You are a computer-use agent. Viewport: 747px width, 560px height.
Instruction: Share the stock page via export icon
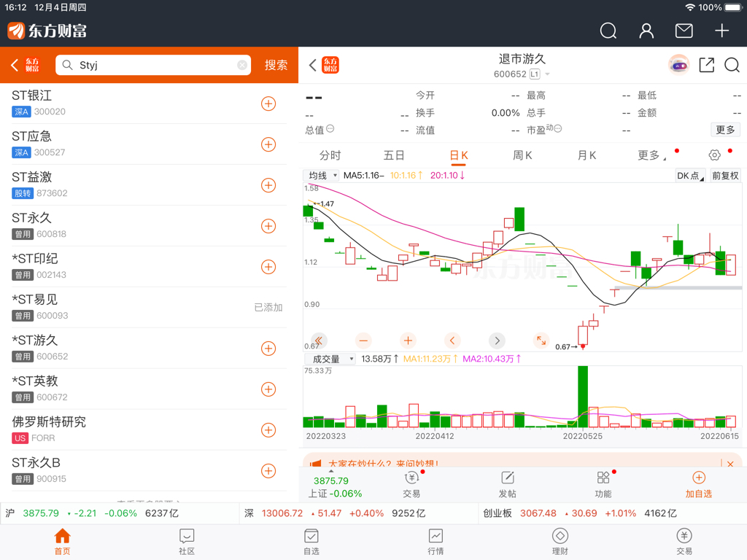[x=706, y=65]
